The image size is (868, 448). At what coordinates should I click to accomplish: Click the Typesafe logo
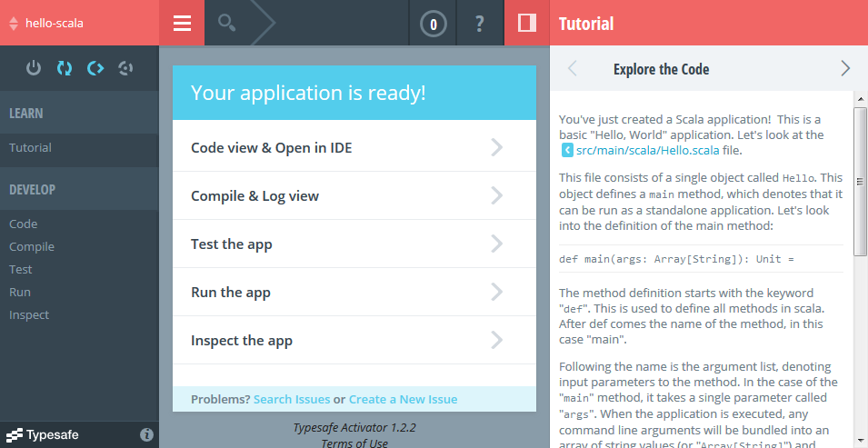[x=43, y=434]
